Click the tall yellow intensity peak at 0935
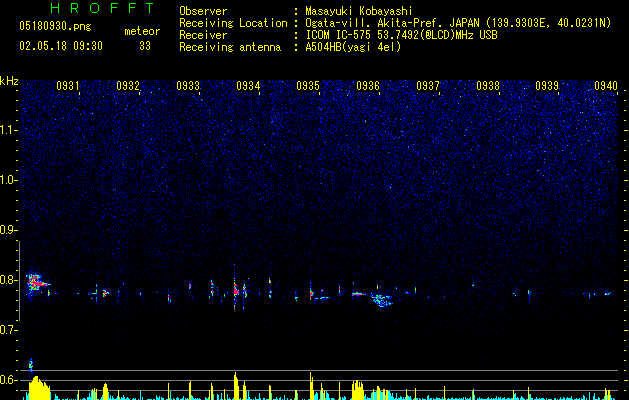 [311, 384]
